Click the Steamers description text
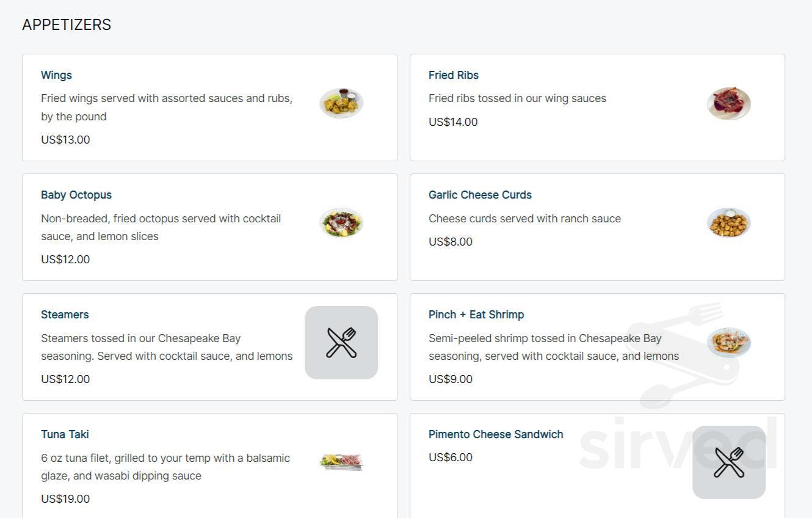Image resolution: width=812 pixels, height=518 pixels. [167, 347]
